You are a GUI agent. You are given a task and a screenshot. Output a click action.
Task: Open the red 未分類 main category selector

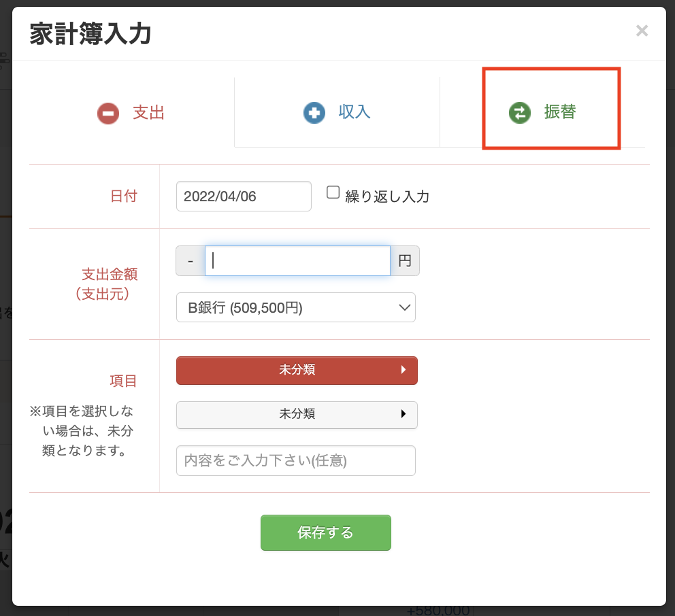(297, 370)
